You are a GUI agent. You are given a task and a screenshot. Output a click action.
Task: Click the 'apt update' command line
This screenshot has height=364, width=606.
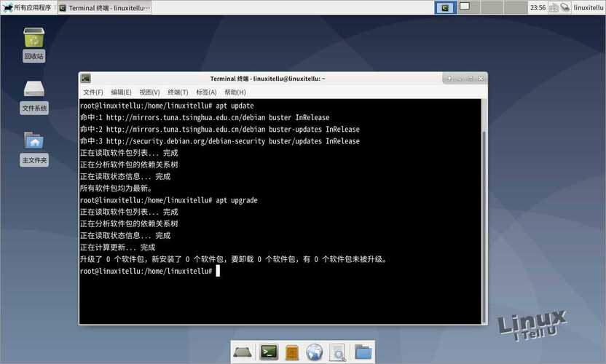pos(167,106)
